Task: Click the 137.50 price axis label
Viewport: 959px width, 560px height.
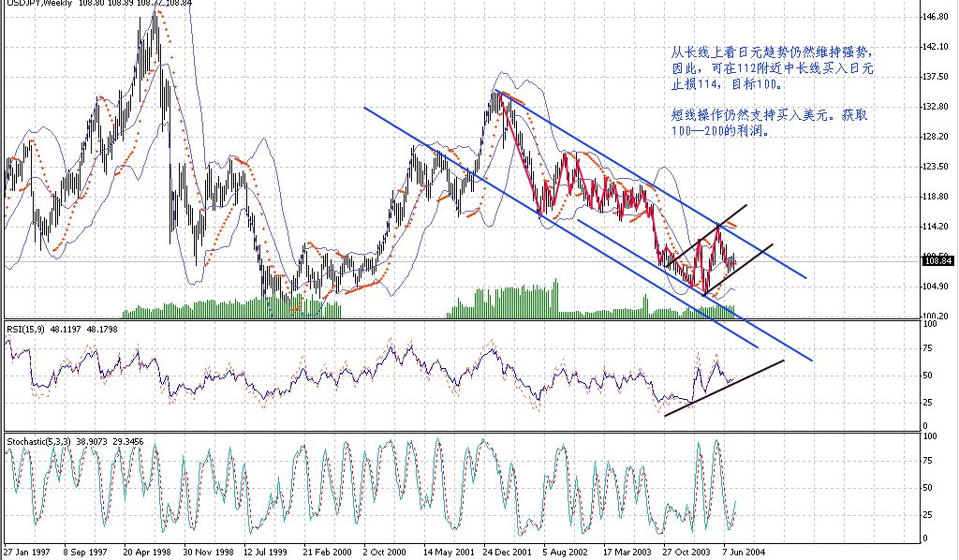Action: 937,77
